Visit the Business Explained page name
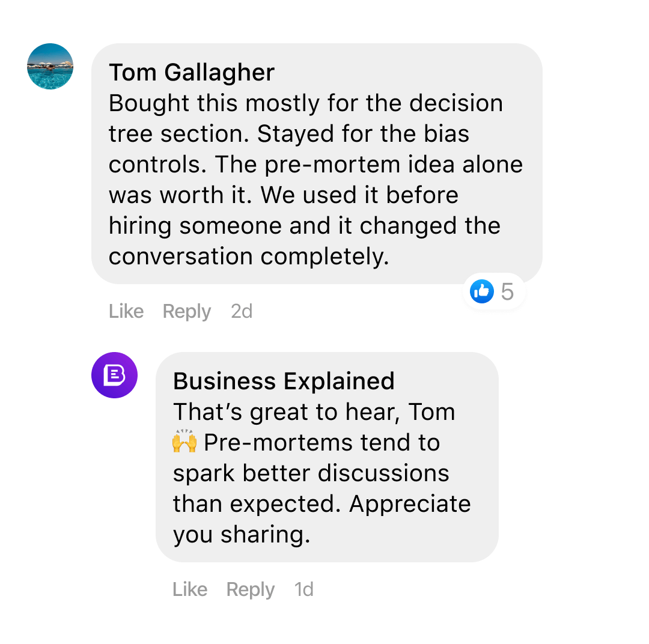The height and width of the screenshot is (644, 649). (284, 381)
